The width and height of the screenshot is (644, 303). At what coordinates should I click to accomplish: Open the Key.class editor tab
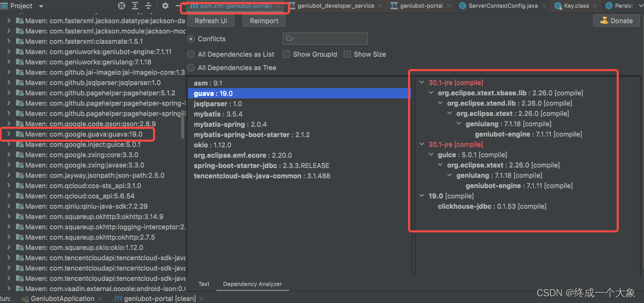577,6
